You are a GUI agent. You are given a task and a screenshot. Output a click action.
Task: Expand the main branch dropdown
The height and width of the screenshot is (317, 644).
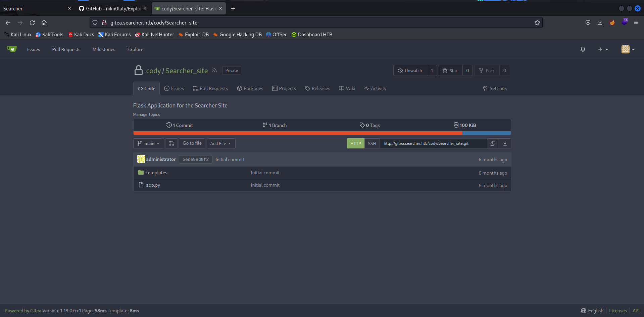click(149, 143)
